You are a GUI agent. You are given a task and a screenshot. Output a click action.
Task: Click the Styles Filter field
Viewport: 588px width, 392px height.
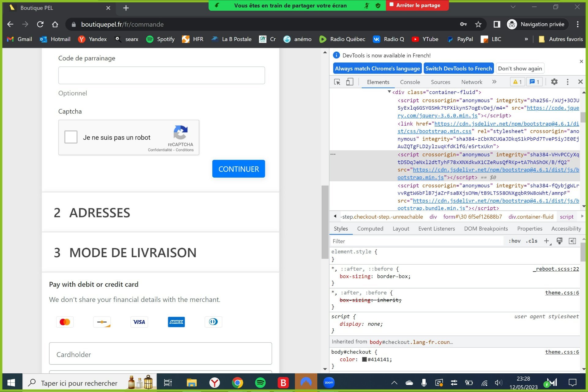pos(417,241)
